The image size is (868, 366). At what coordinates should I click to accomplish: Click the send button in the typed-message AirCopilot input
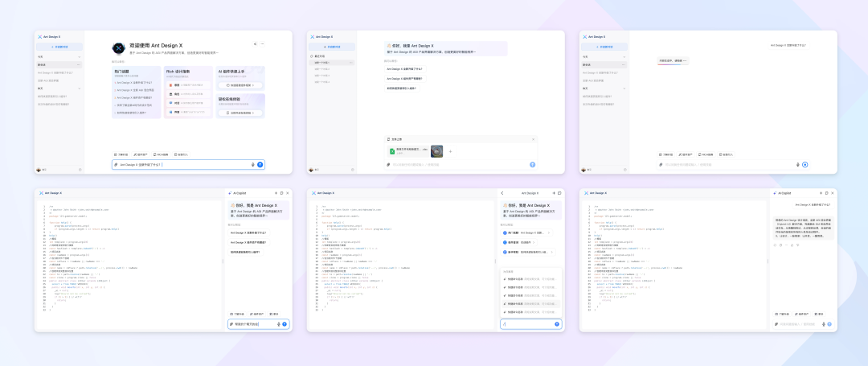pos(285,324)
